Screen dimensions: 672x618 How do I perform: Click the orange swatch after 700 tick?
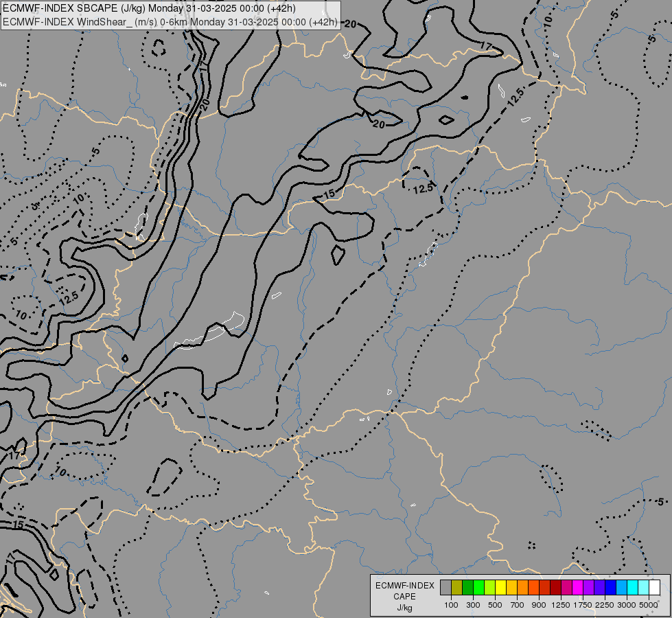pos(523,588)
